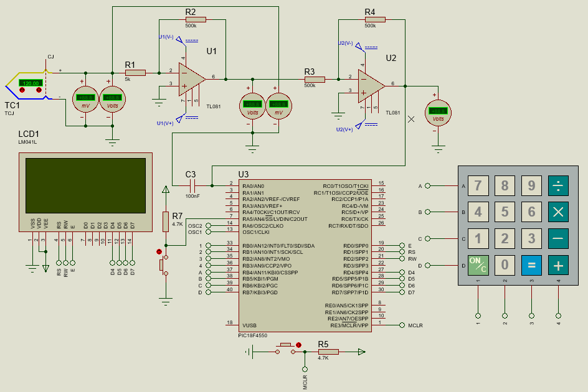Screen dimensions: 588x392
Task: Click the PIC18F4550 part name text
Action: pos(253,335)
